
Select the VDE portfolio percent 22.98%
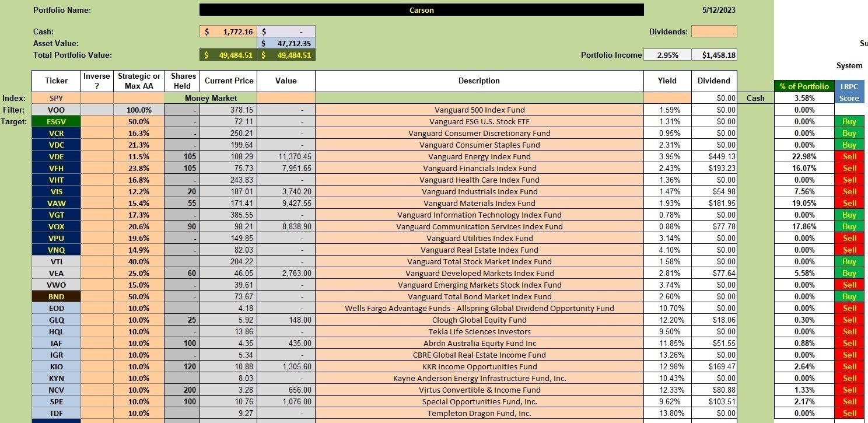[x=804, y=156]
